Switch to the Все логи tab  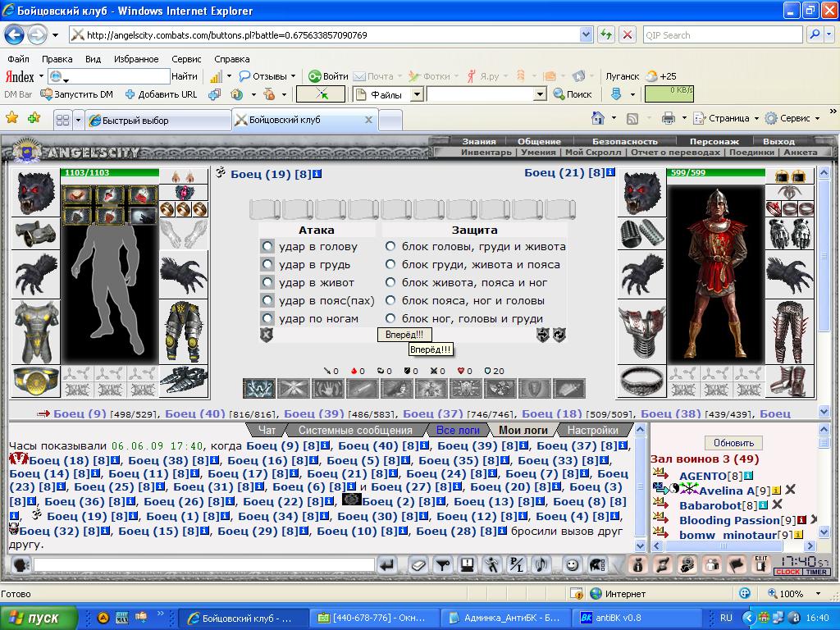click(x=458, y=430)
